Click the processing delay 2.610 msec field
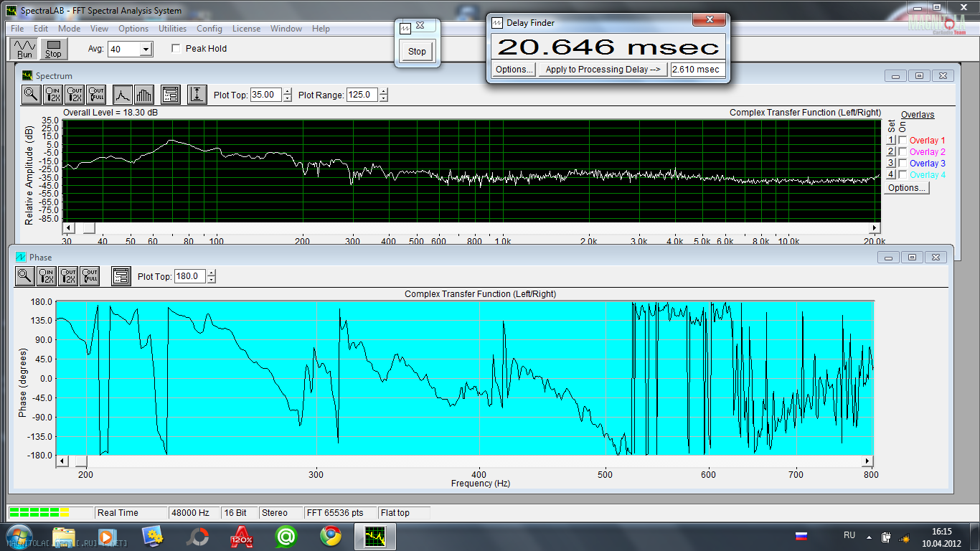The height and width of the screenshot is (551, 980). [697, 70]
